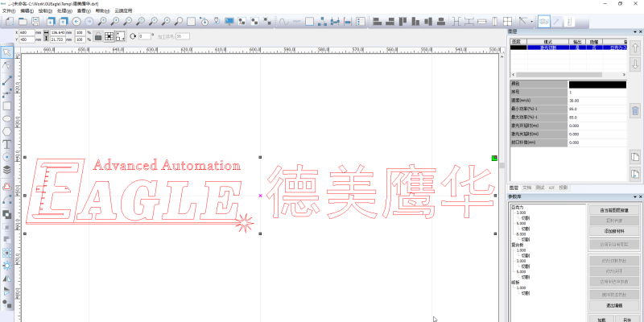The height and width of the screenshot is (322, 644).
Task: Click the move layer up arrow
Action: point(634,47)
